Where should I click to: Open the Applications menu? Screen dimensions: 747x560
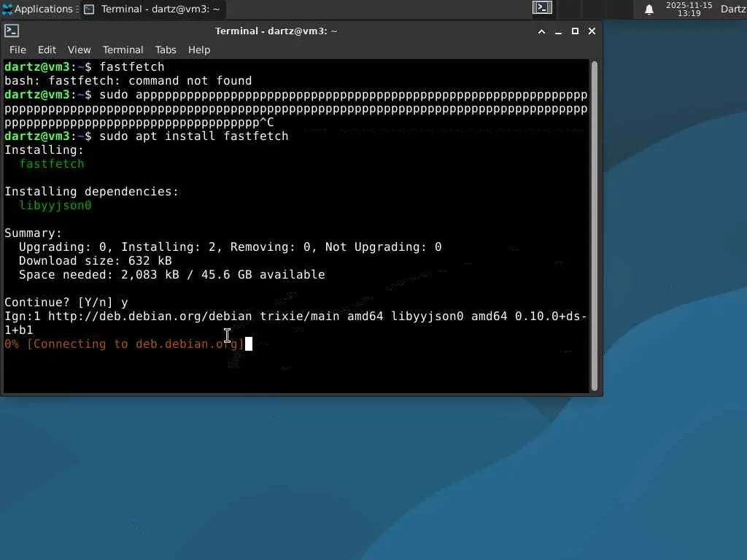(39, 9)
